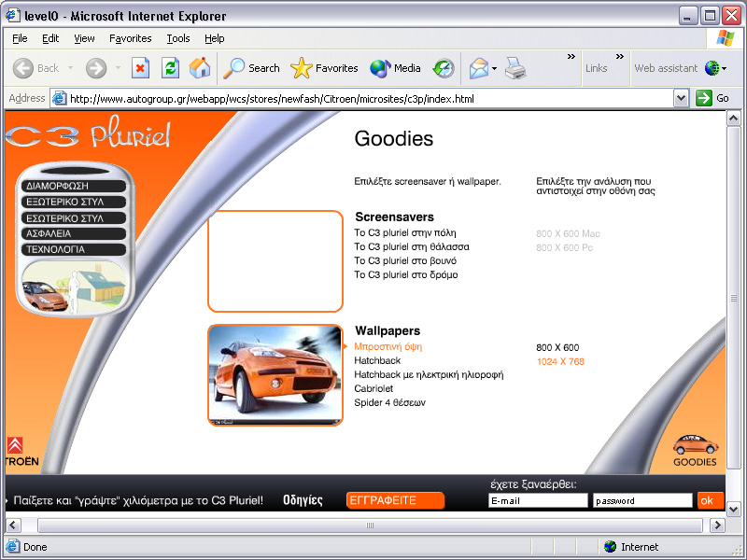Select the Μπροστινή όψη wallpaper link
Viewport: 747px width, 560px height.
388,346
